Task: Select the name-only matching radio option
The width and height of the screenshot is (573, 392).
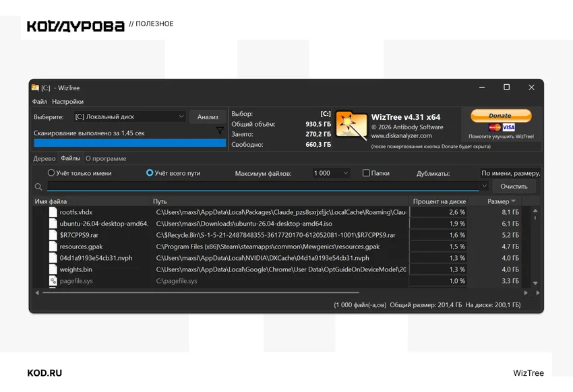Action: pyautogui.click(x=51, y=172)
